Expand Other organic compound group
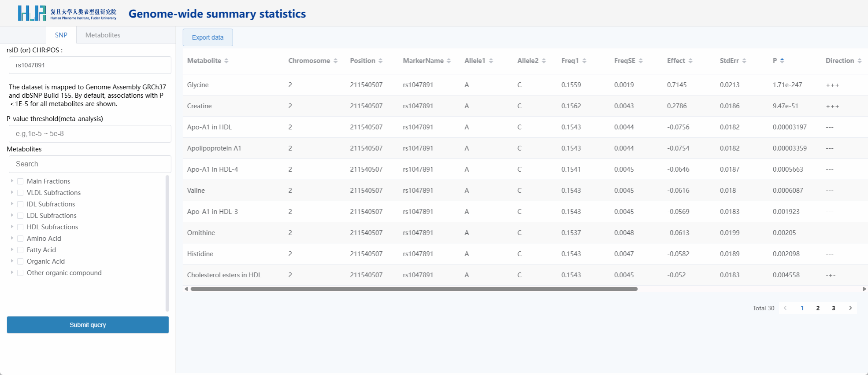Screen dimensions: 868x375 [x=12, y=272]
